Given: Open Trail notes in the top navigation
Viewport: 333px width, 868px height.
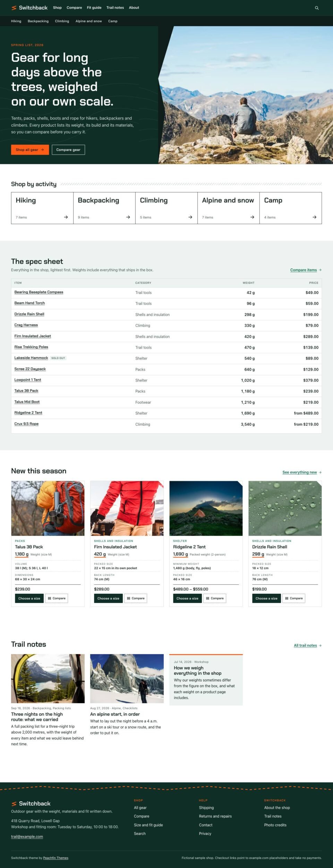Looking at the screenshot, I should pyautogui.click(x=115, y=8).
